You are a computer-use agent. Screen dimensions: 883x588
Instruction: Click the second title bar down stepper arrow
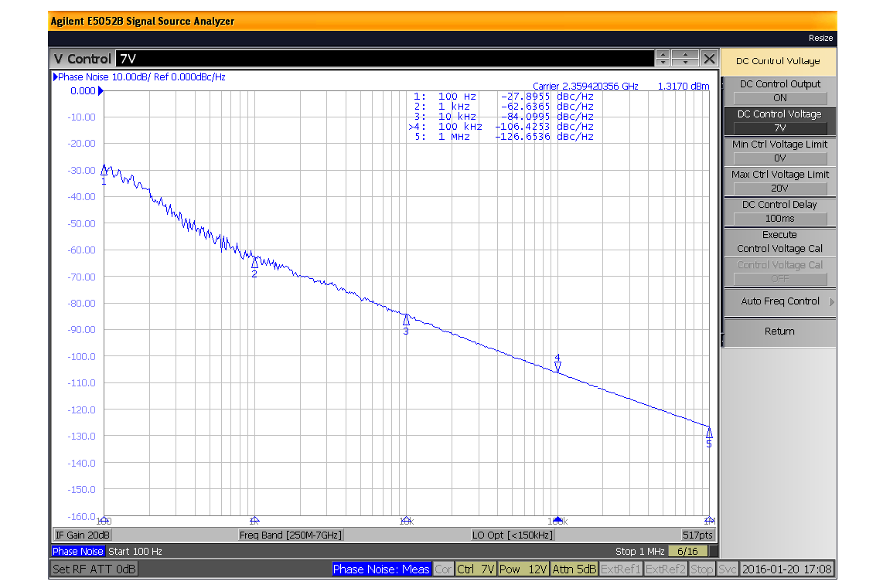click(x=686, y=62)
